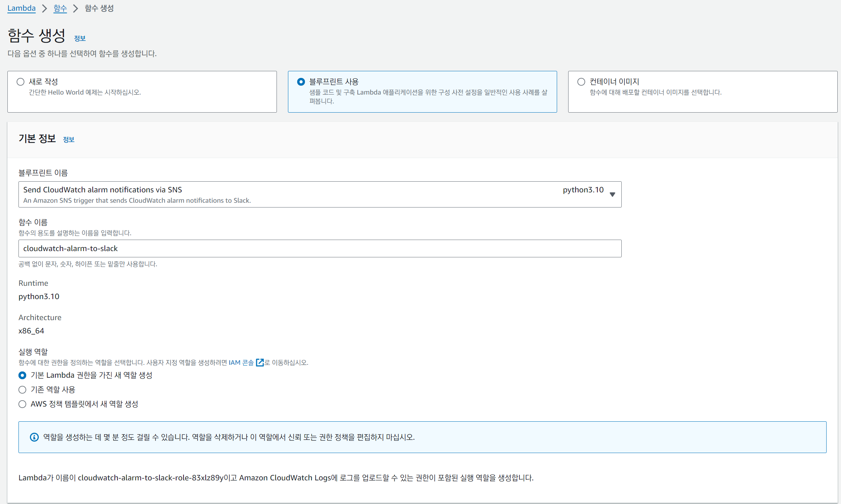Select the 새로 작성 radio option
The image size is (841, 504).
[21, 82]
